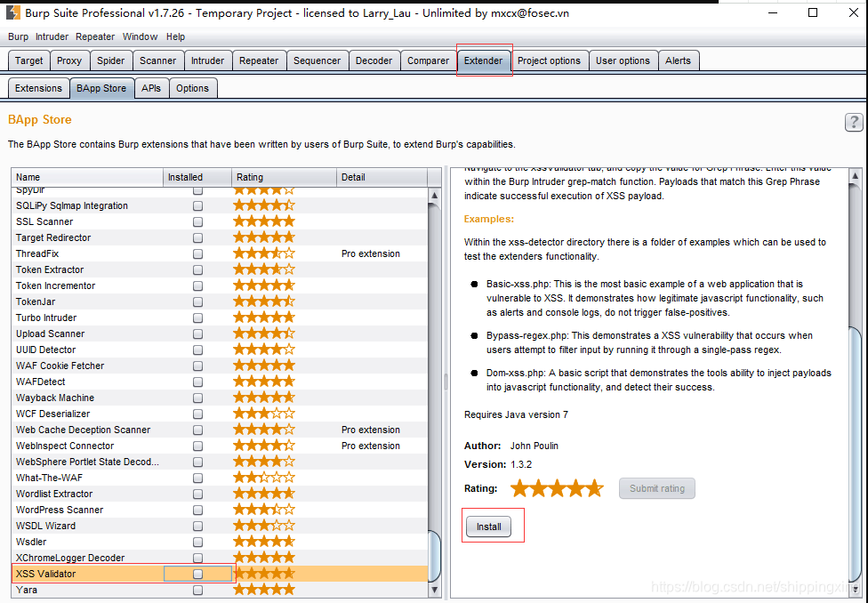The width and height of the screenshot is (868, 603).
Task: Select the Wordlist Extractor row
Action: click(220, 494)
